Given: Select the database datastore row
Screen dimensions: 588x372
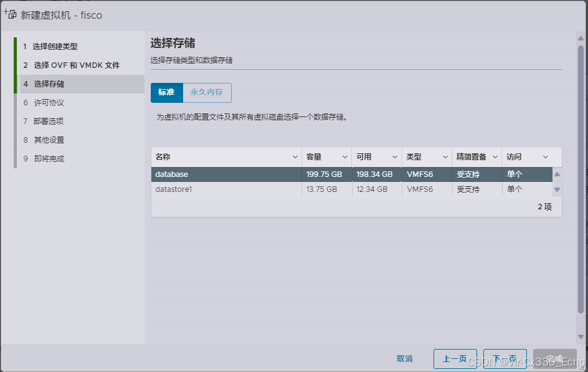Looking at the screenshot, I should click(x=352, y=174).
